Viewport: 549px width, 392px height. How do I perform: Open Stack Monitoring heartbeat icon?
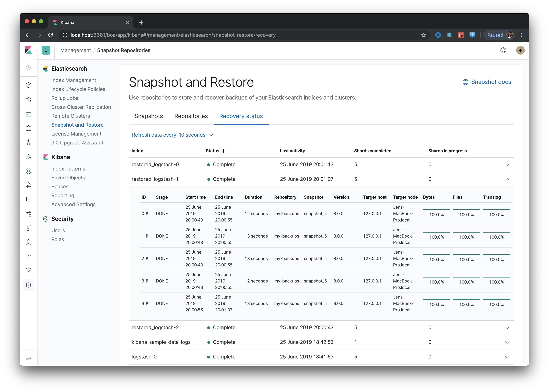pyautogui.click(x=29, y=271)
